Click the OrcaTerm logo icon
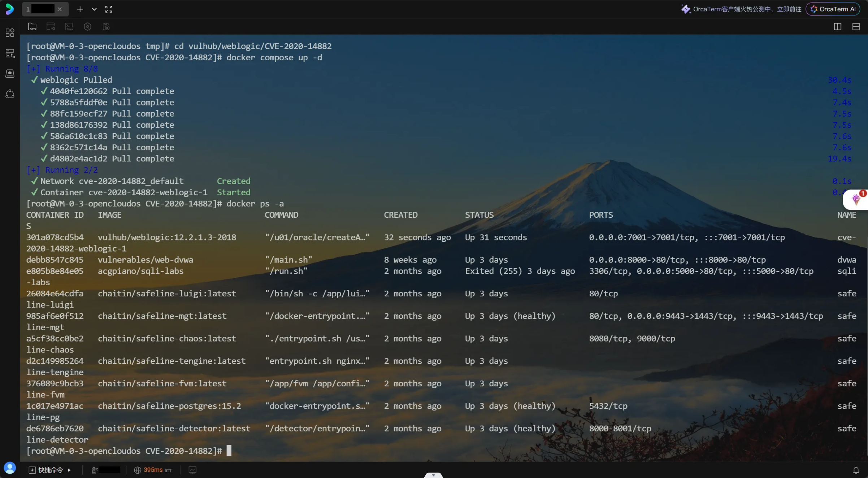 [10, 9]
